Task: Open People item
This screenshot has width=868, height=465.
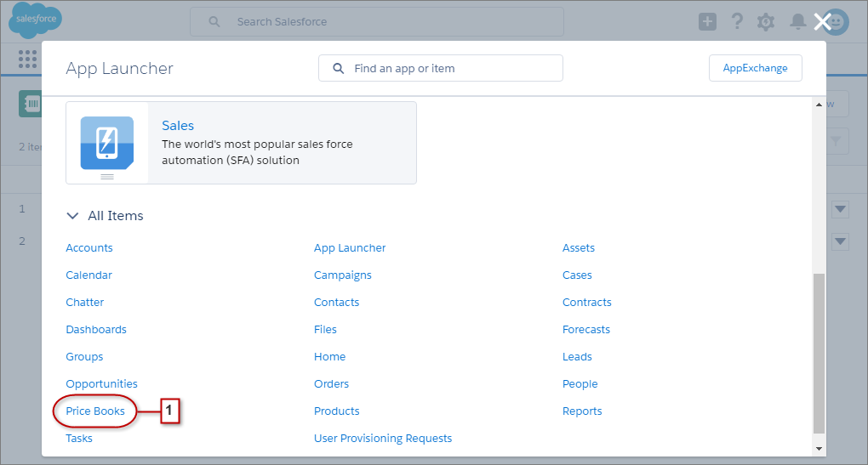Action: point(580,383)
